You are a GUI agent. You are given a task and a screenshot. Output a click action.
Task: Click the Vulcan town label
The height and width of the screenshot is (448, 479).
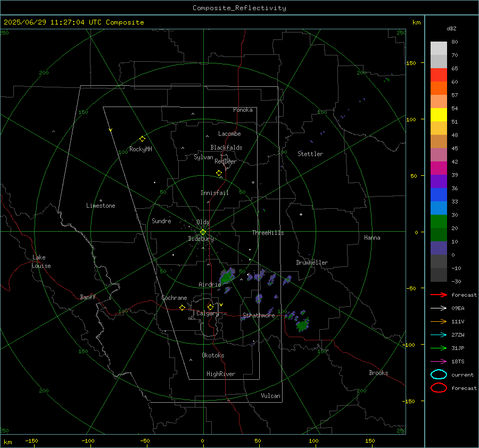[x=271, y=396]
